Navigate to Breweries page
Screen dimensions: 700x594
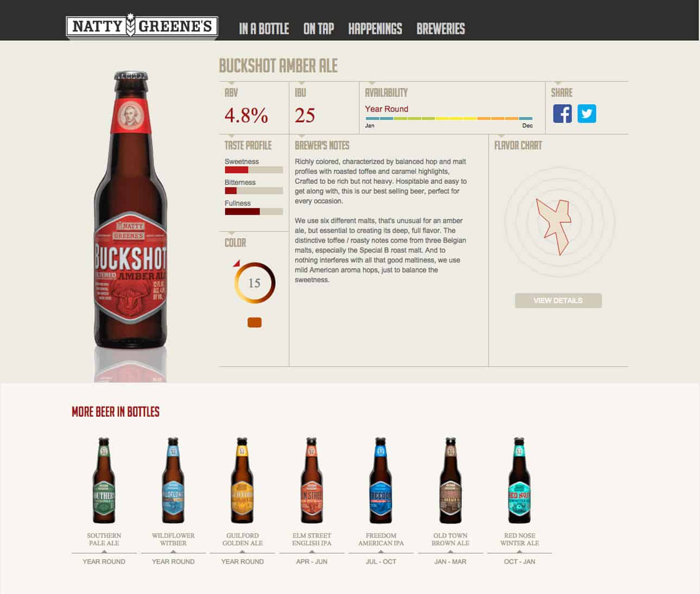point(441,29)
